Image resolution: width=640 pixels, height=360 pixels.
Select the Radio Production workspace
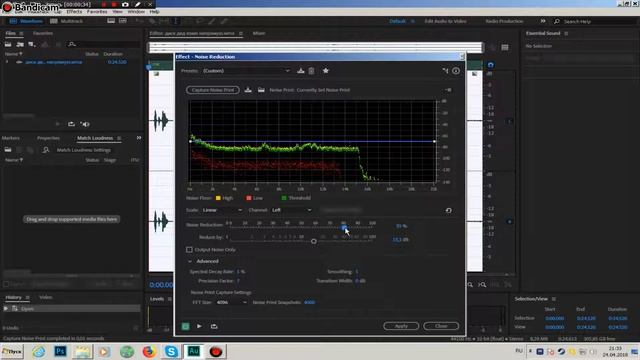tap(504, 21)
